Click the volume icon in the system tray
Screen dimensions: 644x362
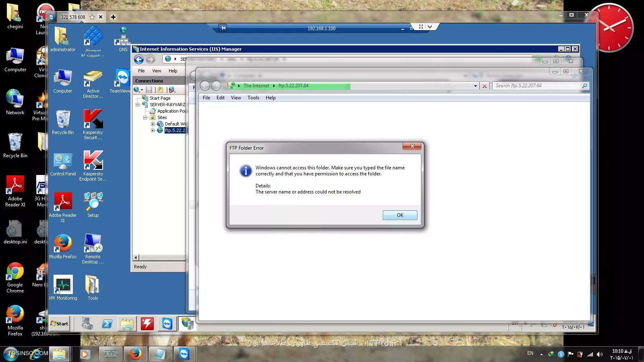[600, 354]
